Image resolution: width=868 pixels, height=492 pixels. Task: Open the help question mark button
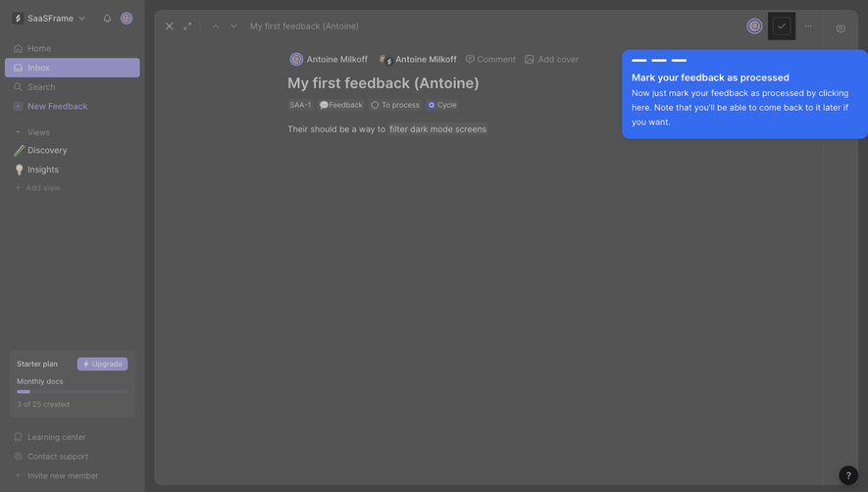coord(848,474)
